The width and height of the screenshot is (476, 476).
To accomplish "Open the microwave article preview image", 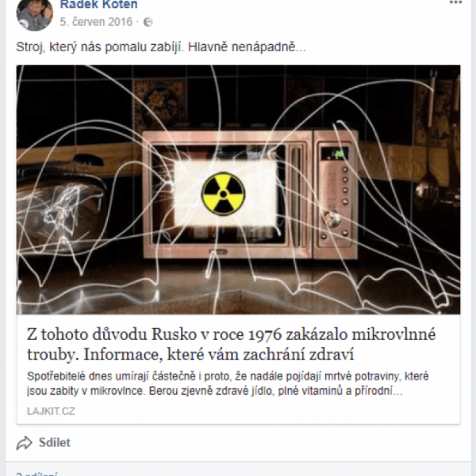I will (x=239, y=190).
